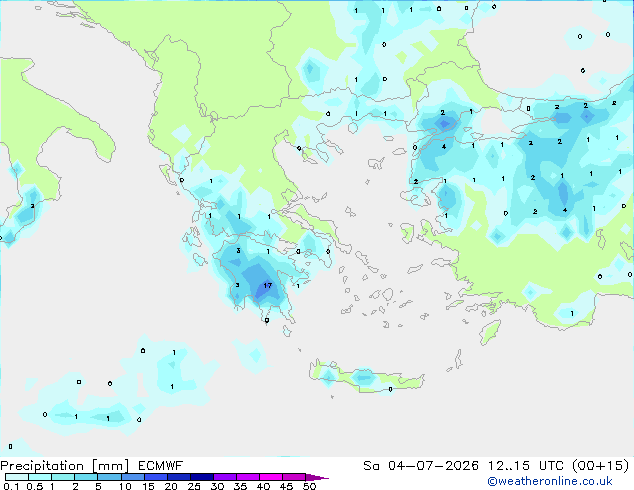
Task: Click the legend label '0.1'
Action: click(11, 486)
